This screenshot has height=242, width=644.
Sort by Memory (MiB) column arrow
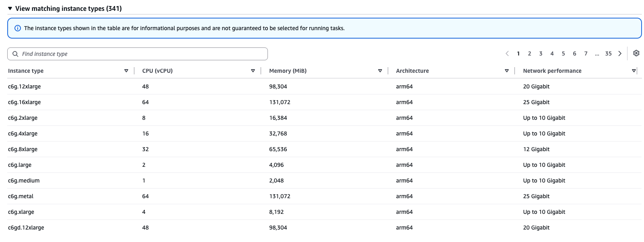click(x=380, y=71)
